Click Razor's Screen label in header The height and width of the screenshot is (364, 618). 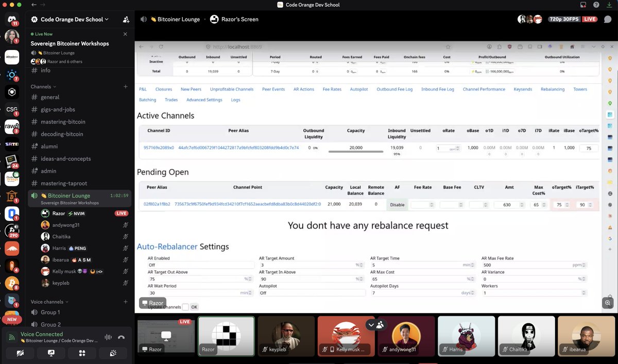point(241,19)
